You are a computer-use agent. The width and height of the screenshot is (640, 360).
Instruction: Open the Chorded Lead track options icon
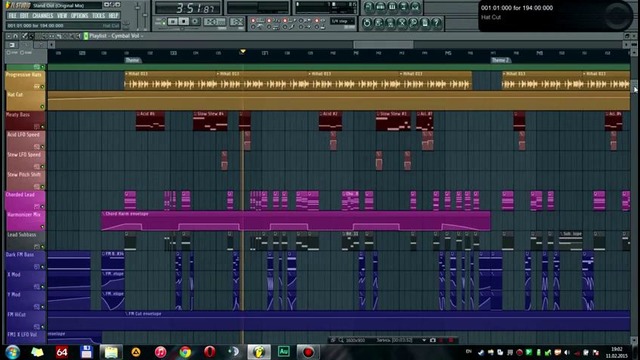click(x=37, y=207)
